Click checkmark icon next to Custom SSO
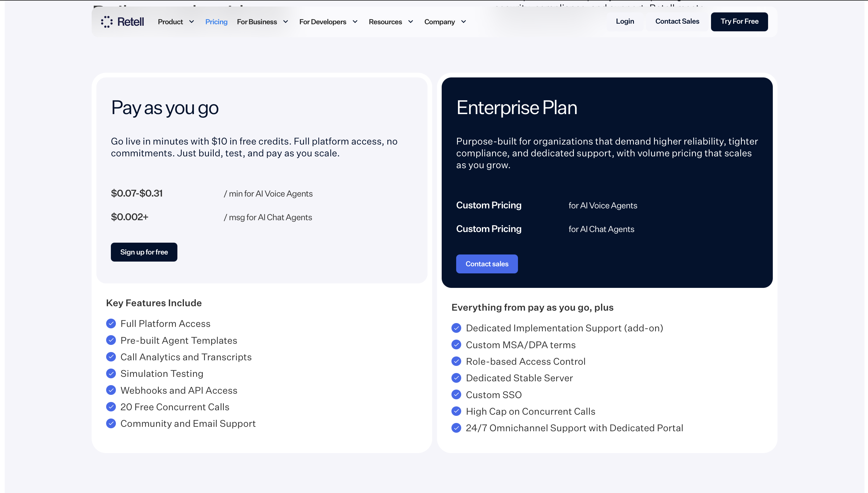868x493 pixels. click(x=456, y=395)
